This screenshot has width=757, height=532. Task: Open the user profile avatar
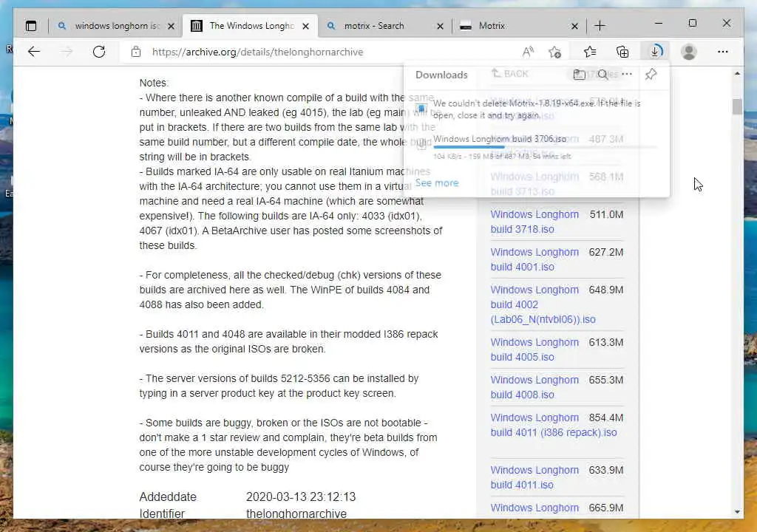tap(689, 52)
